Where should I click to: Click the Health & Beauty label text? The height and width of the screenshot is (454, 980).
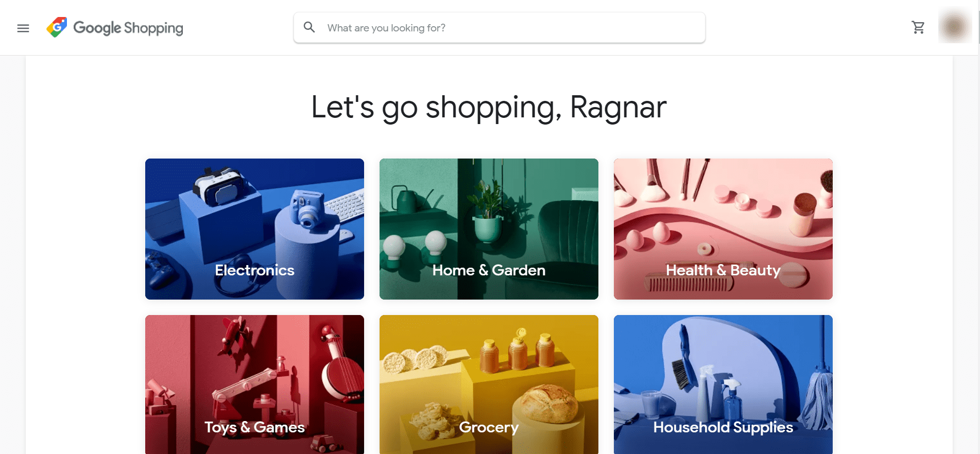pyautogui.click(x=723, y=271)
